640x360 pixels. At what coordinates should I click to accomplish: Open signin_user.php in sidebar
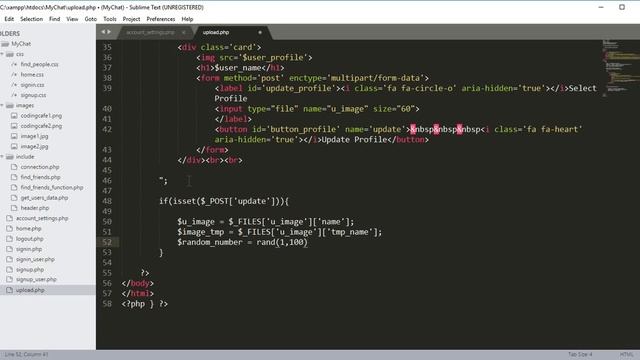point(35,259)
